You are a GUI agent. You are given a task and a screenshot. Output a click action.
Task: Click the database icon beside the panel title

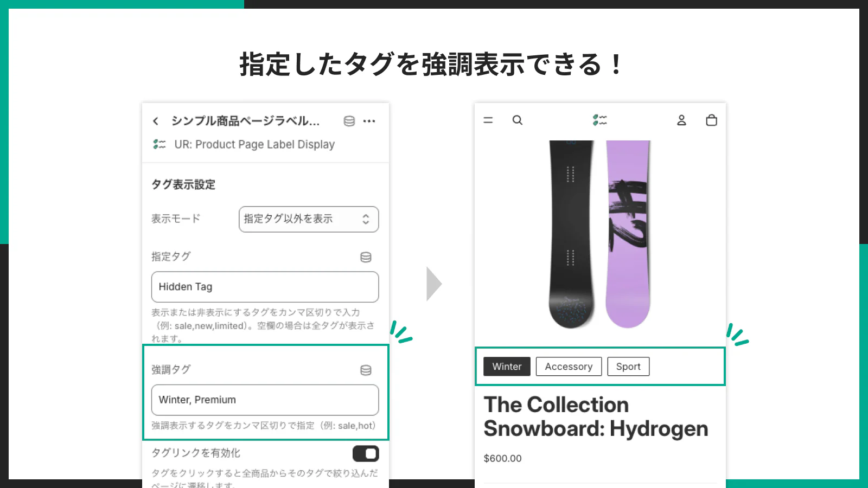(348, 121)
